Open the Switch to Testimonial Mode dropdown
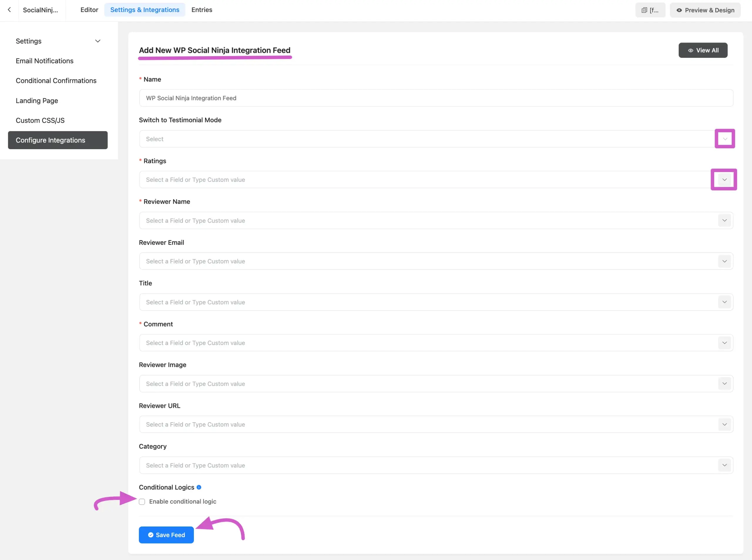This screenshot has width=752, height=560. pos(725,139)
